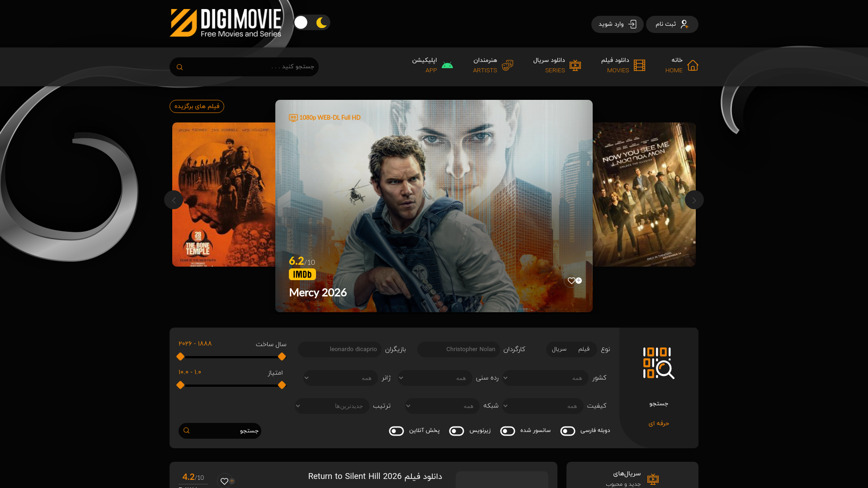Expand the genre (ژانر) dropdown
Viewport: 868px width, 488px height.
[x=340, y=378]
